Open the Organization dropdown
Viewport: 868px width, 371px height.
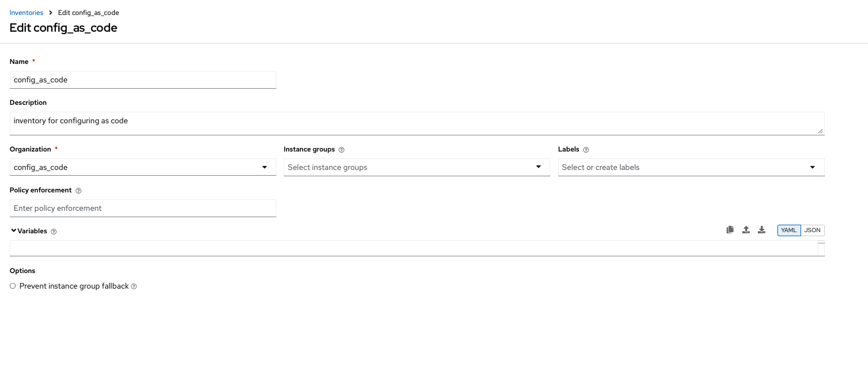coord(142,167)
